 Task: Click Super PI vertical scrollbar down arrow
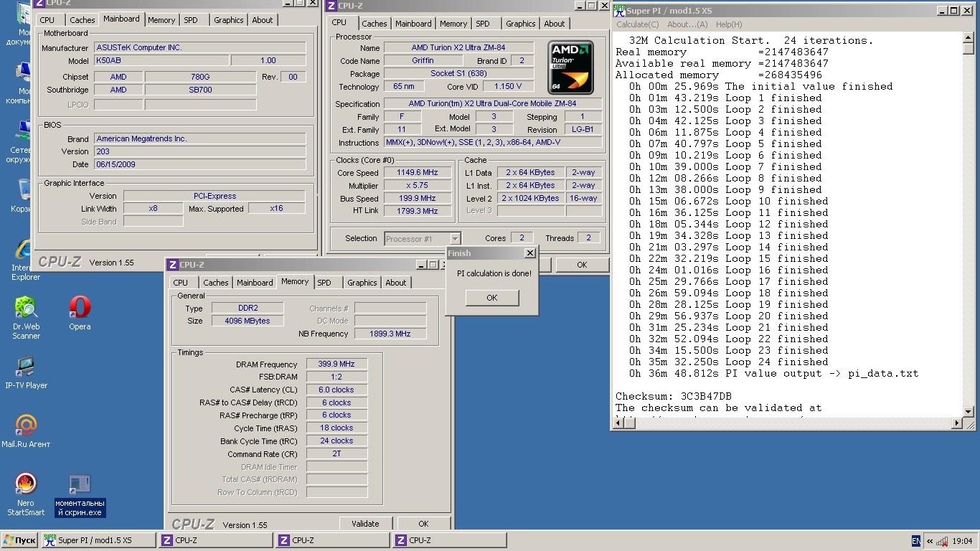click(x=969, y=411)
